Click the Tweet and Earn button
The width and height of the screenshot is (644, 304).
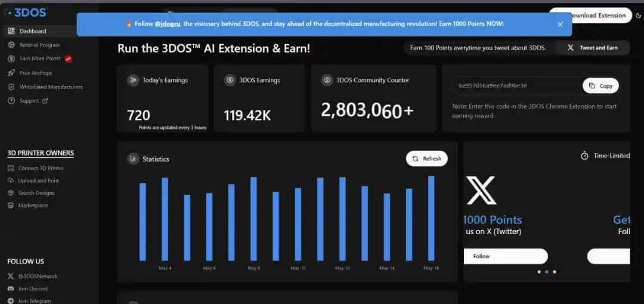pyautogui.click(x=593, y=48)
